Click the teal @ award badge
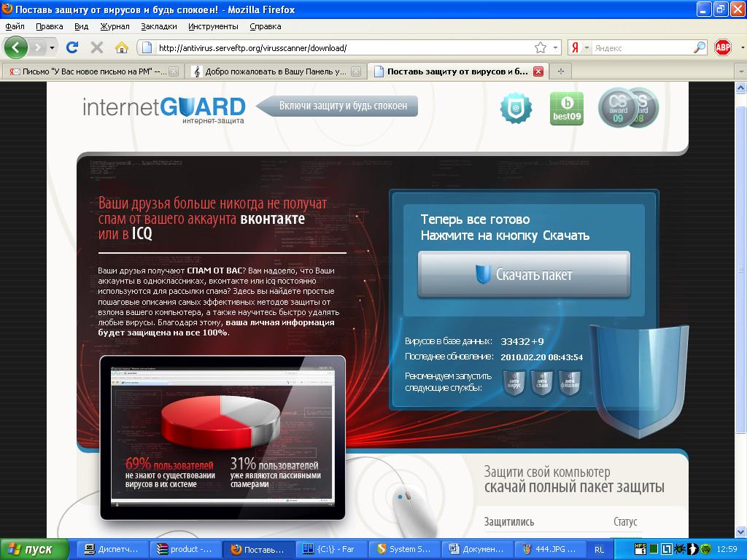747x560 pixels. tap(516, 108)
